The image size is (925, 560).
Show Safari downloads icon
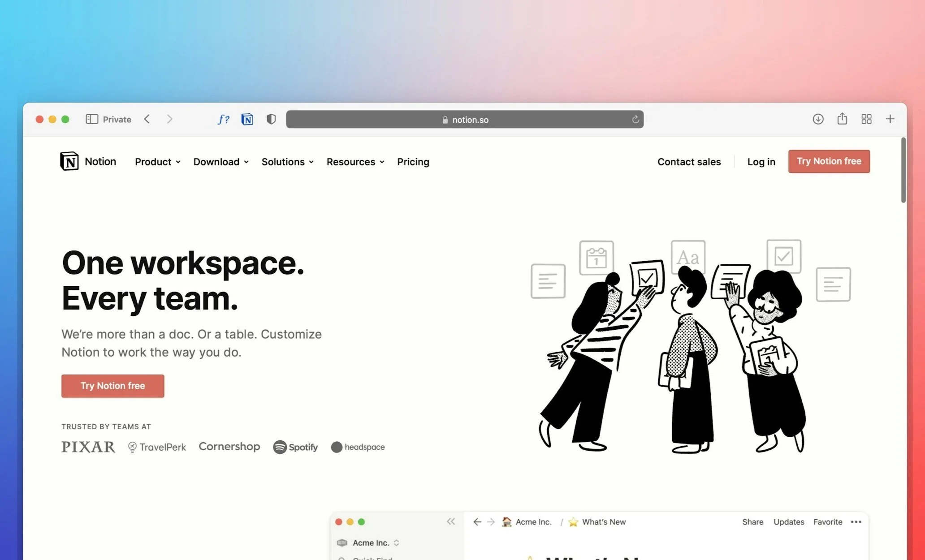click(818, 119)
